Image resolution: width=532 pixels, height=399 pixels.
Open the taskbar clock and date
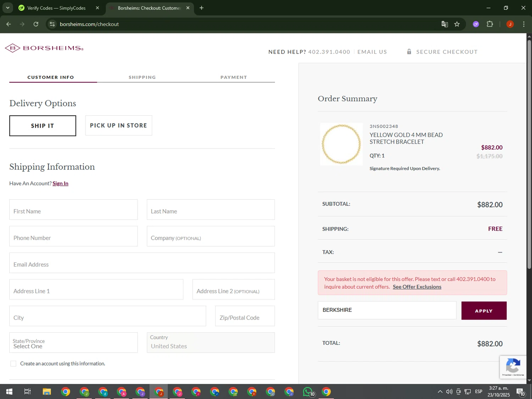(x=498, y=392)
